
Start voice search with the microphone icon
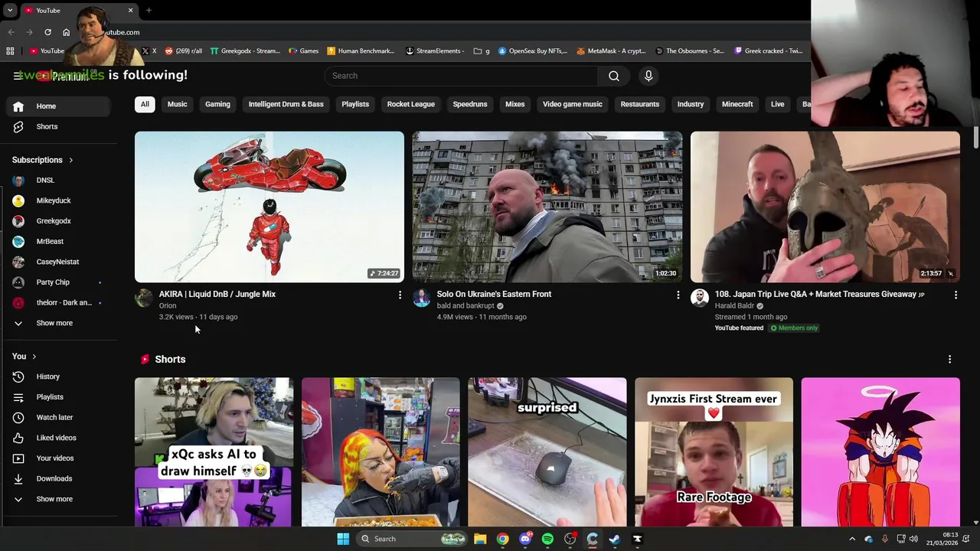coord(648,76)
